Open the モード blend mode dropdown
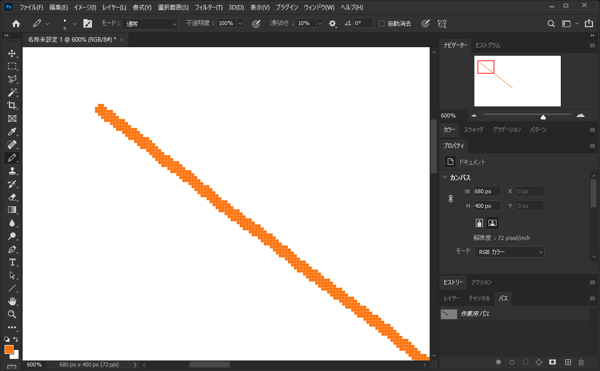Image resolution: width=600 pixels, height=371 pixels. tap(150, 24)
